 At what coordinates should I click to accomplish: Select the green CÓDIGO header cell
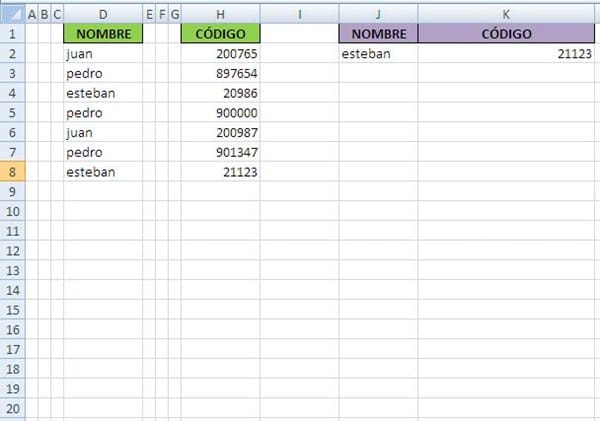click(x=220, y=34)
